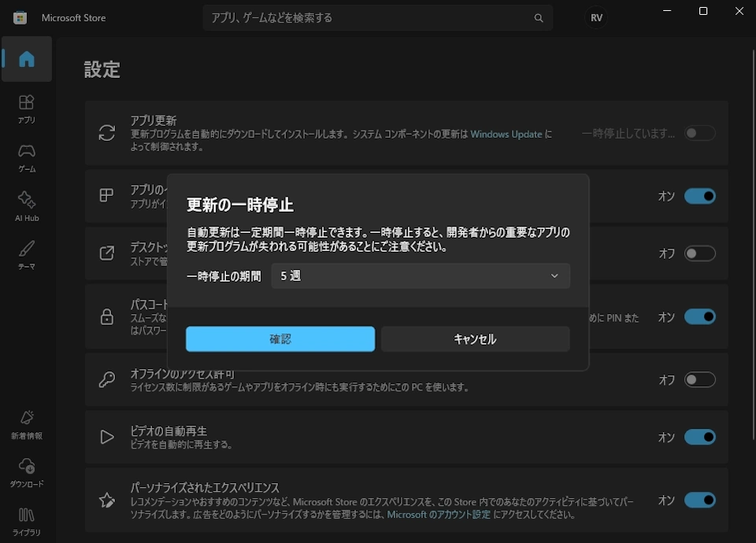Click the アプリ更新 refresh icon
Image resolution: width=756 pixels, height=543 pixels.
pos(106,133)
